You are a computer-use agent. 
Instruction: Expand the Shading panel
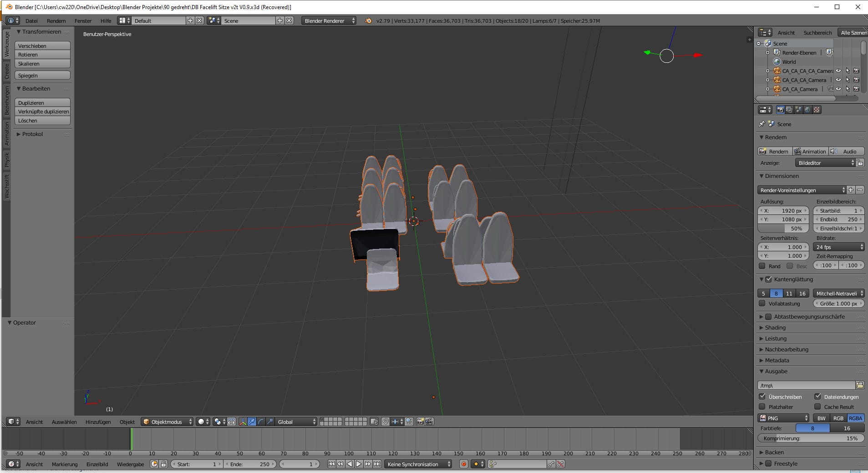pos(775,327)
